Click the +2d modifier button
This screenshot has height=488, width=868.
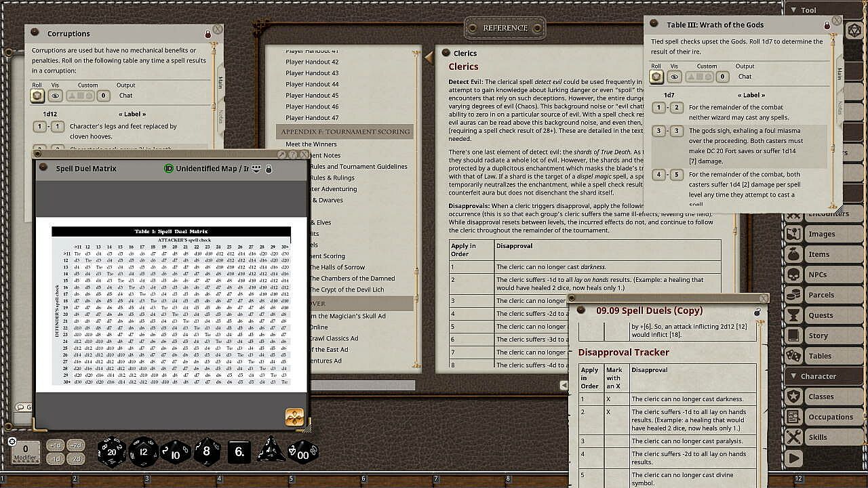pos(76,445)
